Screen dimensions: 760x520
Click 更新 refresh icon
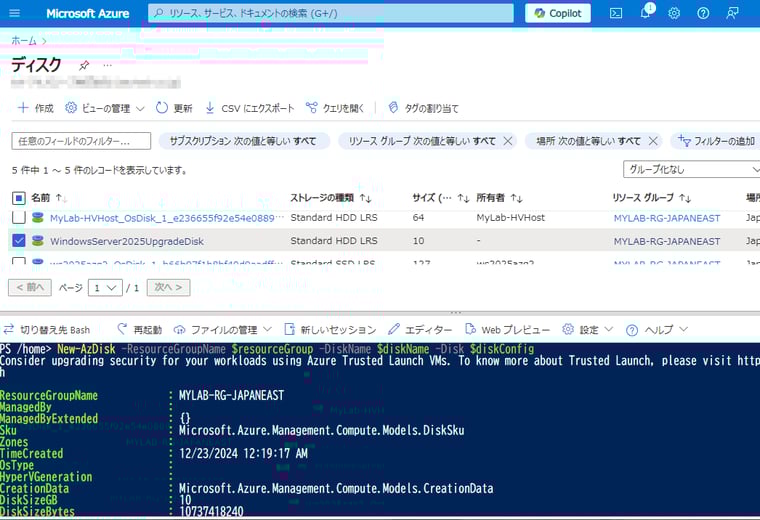click(162, 108)
